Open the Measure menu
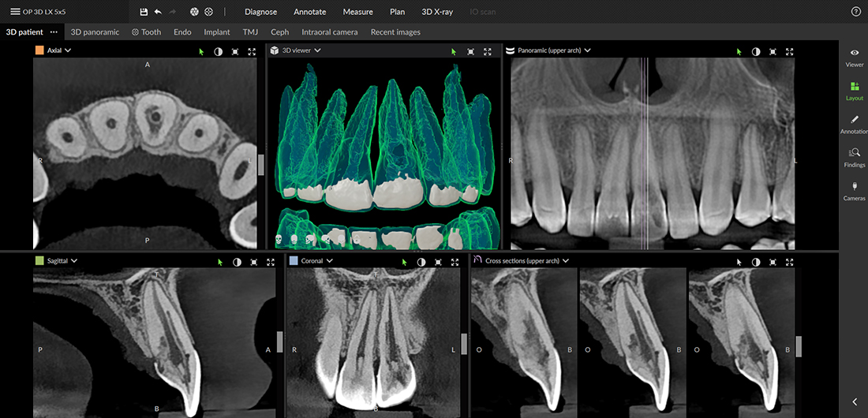Viewport: 868px width, 418px height. point(357,12)
